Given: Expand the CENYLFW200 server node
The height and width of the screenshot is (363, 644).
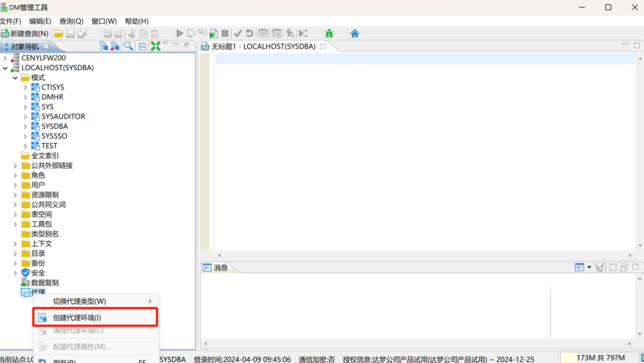Looking at the screenshot, I should pos(6,58).
